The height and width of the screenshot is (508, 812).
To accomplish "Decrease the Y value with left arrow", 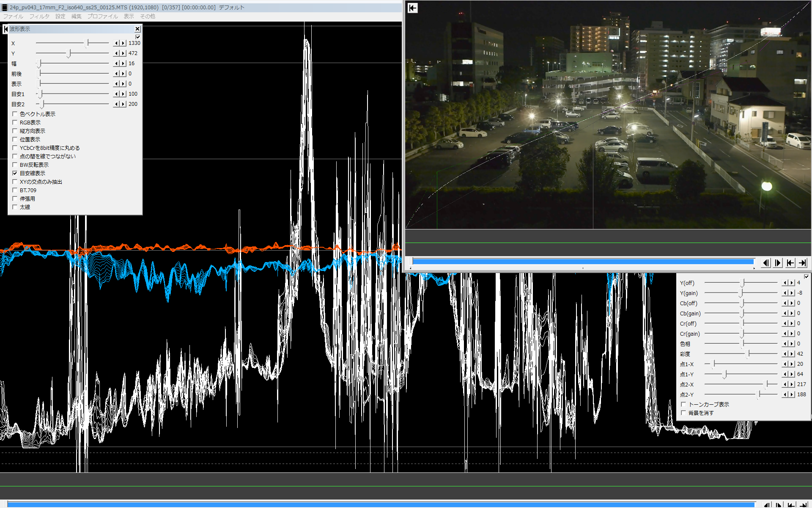I will click(116, 53).
